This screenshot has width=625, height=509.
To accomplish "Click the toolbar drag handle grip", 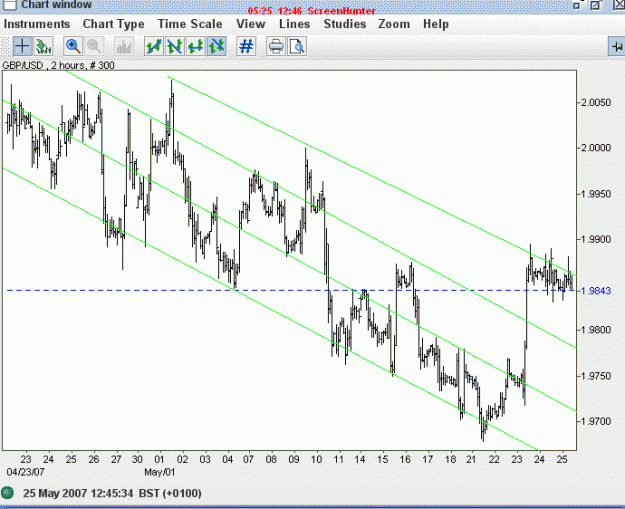I will [5, 47].
